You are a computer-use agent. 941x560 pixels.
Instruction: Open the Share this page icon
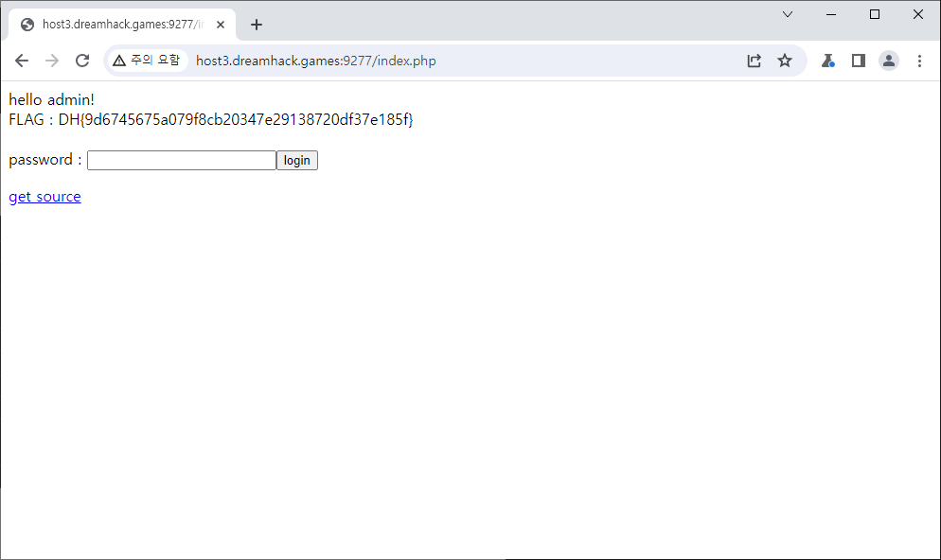click(754, 61)
